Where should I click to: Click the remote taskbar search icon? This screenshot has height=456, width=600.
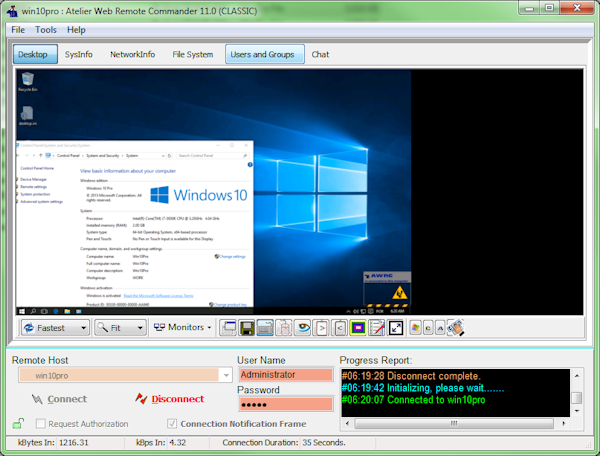(x=33, y=311)
